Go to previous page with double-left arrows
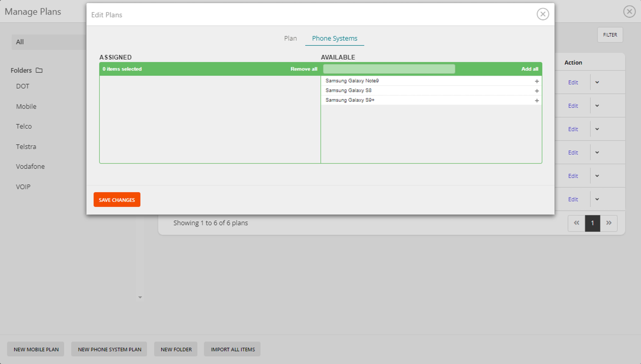The width and height of the screenshot is (641, 364). point(576,223)
